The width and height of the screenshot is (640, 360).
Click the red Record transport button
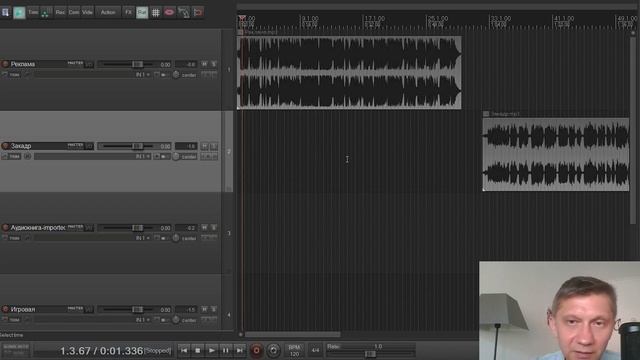click(256, 350)
